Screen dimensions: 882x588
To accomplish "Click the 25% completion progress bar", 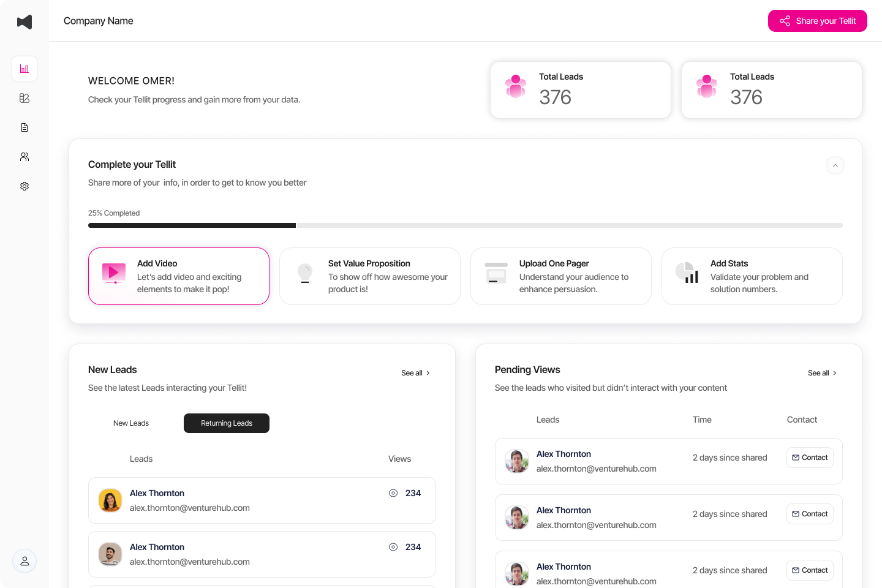I will coord(466,225).
